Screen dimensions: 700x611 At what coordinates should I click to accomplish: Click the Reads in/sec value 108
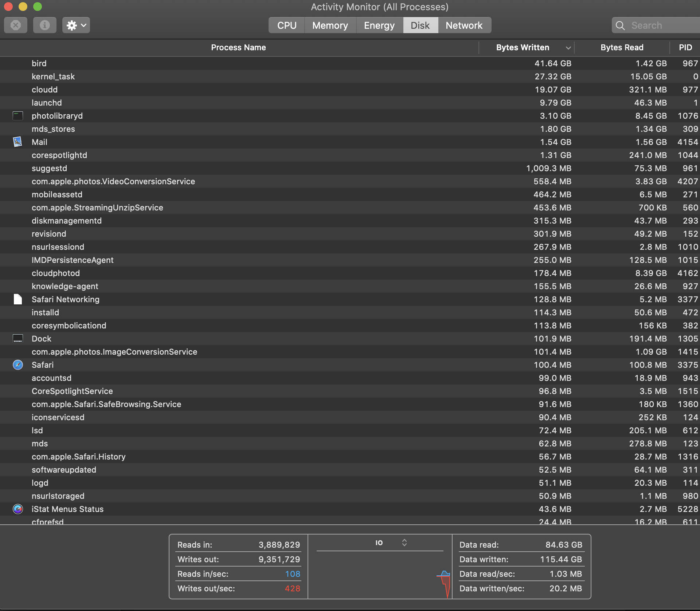[x=293, y=574]
